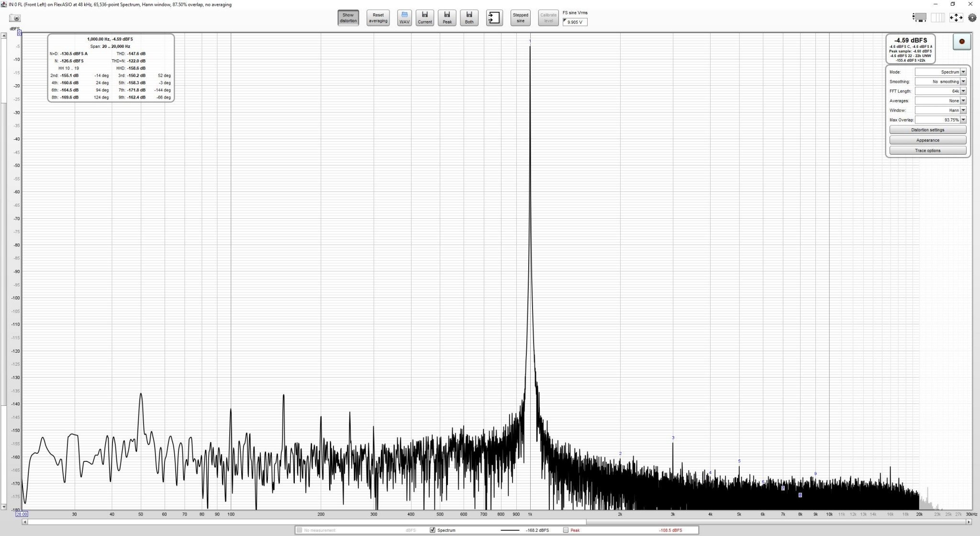The height and width of the screenshot is (536, 980).
Task: Click the HHD -158.6 dB value
Action: (x=136, y=68)
